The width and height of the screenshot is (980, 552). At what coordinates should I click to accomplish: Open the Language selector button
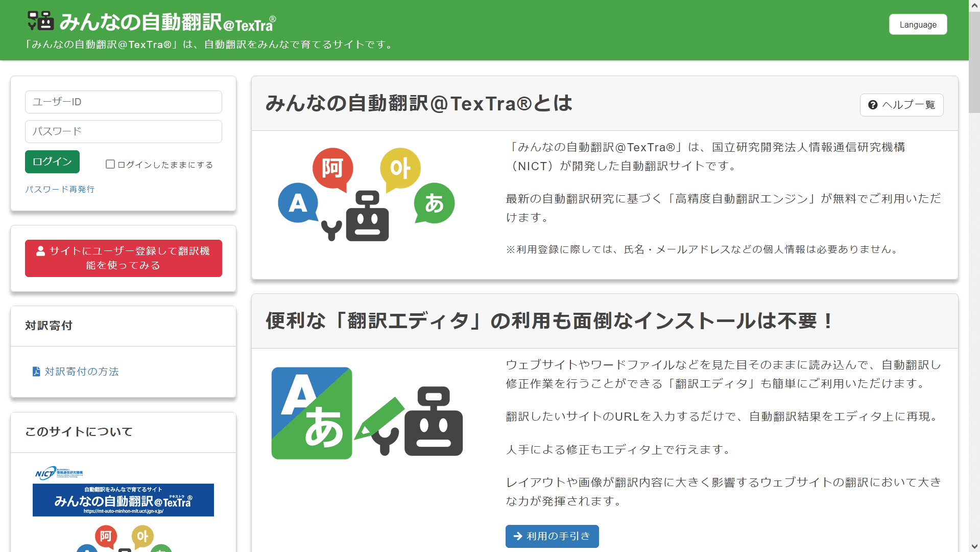pos(918,25)
